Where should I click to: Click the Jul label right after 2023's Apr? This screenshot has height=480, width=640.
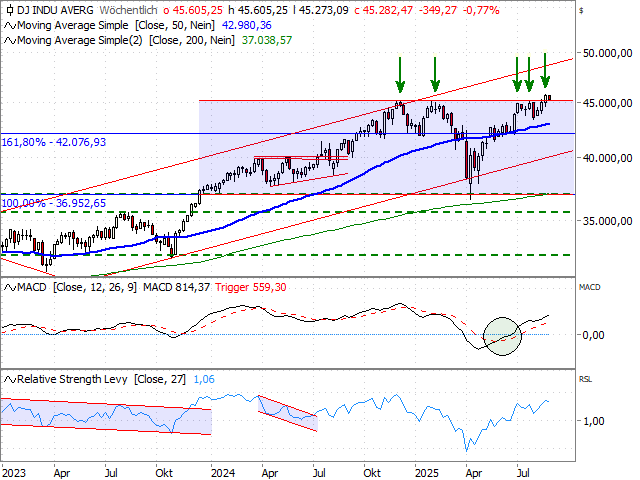point(111,473)
